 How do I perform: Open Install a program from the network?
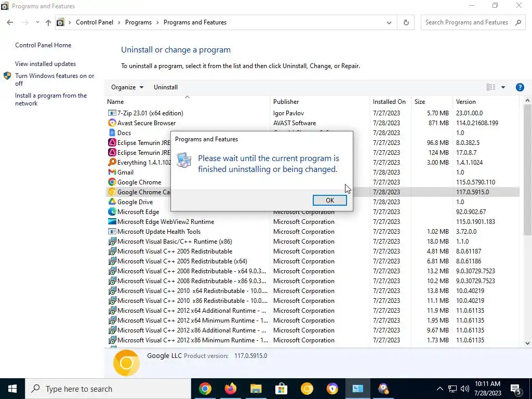pos(51,99)
